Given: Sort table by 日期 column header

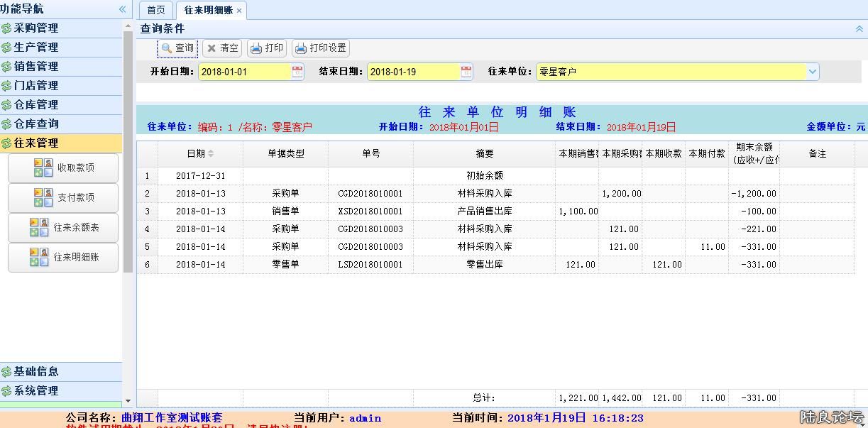Looking at the screenshot, I should (x=199, y=153).
